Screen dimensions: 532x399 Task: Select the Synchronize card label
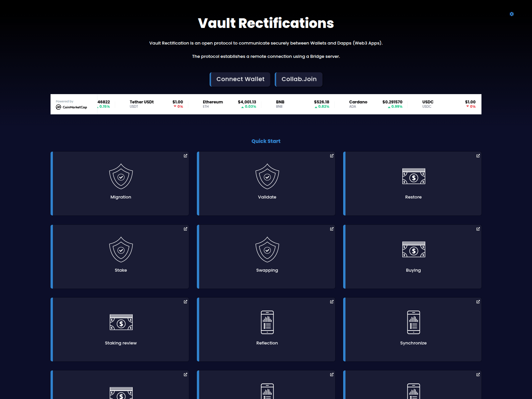click(413, 343)
